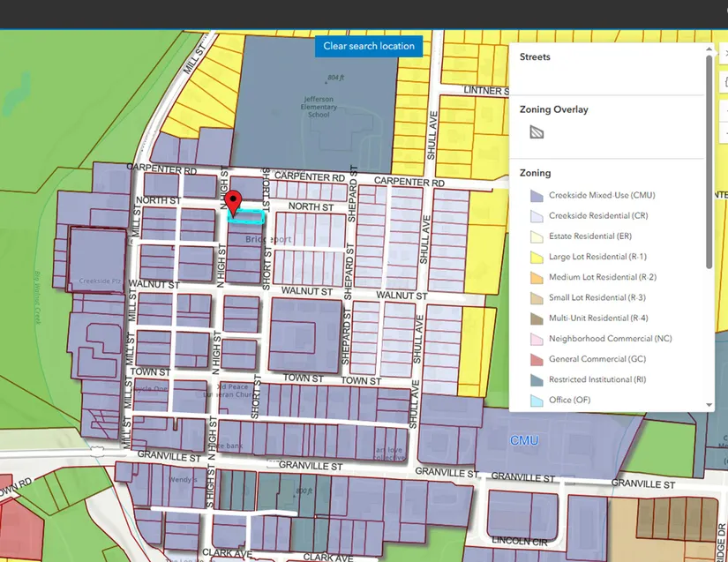
Task: Click the legend scroll down arrow
Action: tap(709, 406)
